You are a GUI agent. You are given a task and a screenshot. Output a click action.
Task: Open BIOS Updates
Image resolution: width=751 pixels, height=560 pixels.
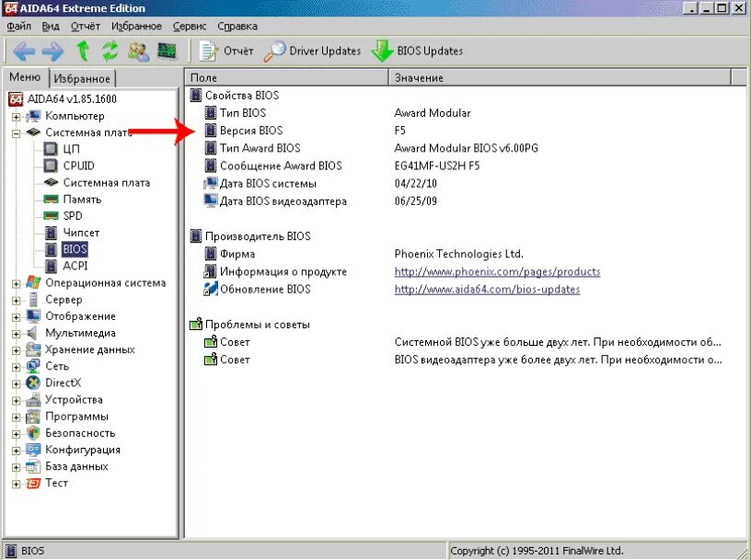coord(417,51)
